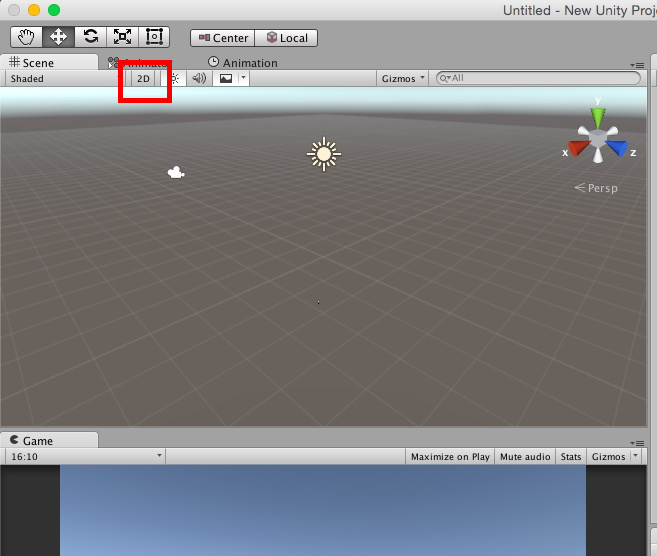Select the directional light sun gizmo
This screenshot has height=556, width=657.
pyautogui.click(x=324, y=154)
